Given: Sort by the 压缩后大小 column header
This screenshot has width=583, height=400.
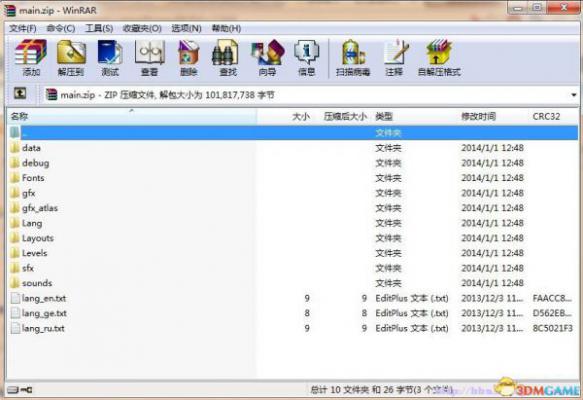Looking at the screenshot, I should pos(343,116).
